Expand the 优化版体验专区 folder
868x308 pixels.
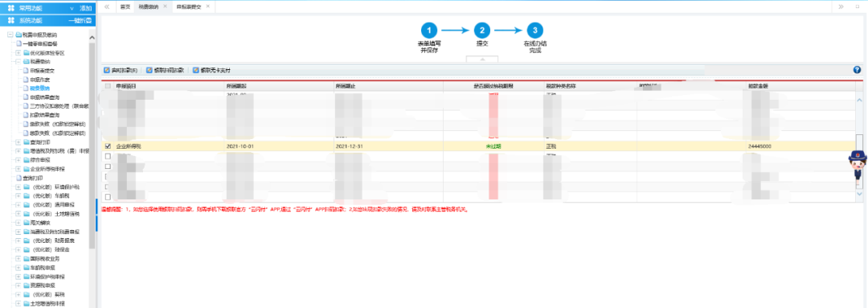[x=18, y=52]
